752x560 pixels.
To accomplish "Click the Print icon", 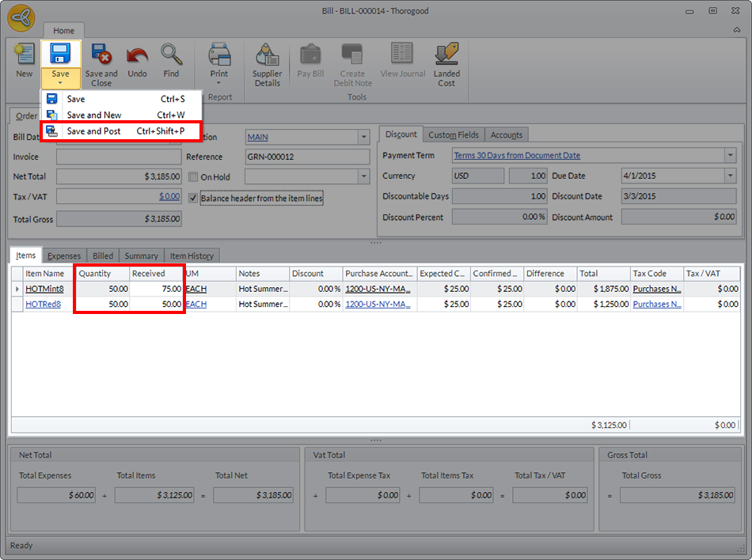I will (219, 57).
